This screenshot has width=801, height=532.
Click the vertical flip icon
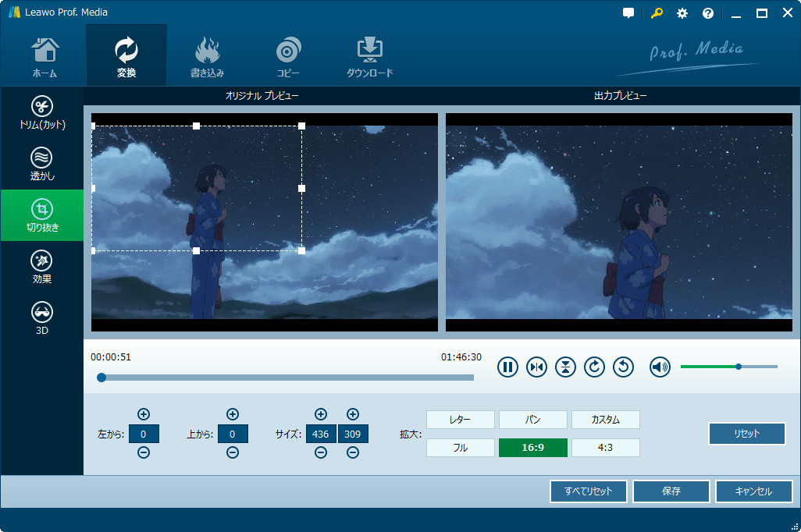[565, 367]
